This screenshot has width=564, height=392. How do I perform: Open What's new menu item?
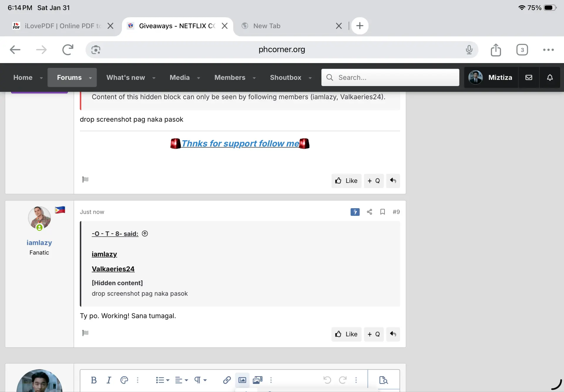click(x=125, y=78)
